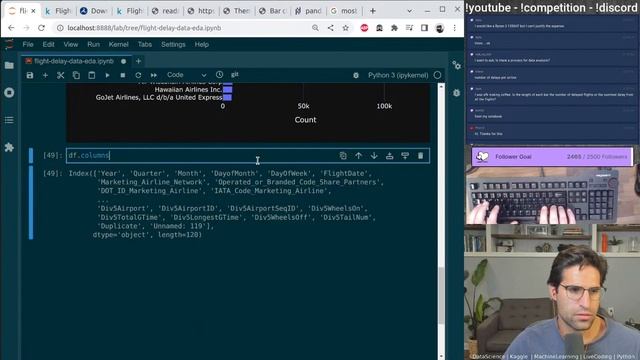This screenshot has width=640, height=360.
Task: Cut the selected cell with the scissors icon
Action: point(61,75)
